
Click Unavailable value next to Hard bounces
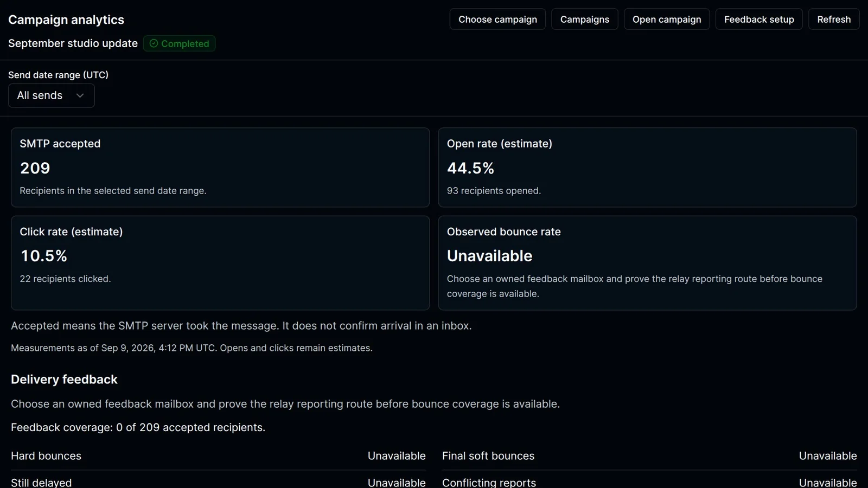397,456
